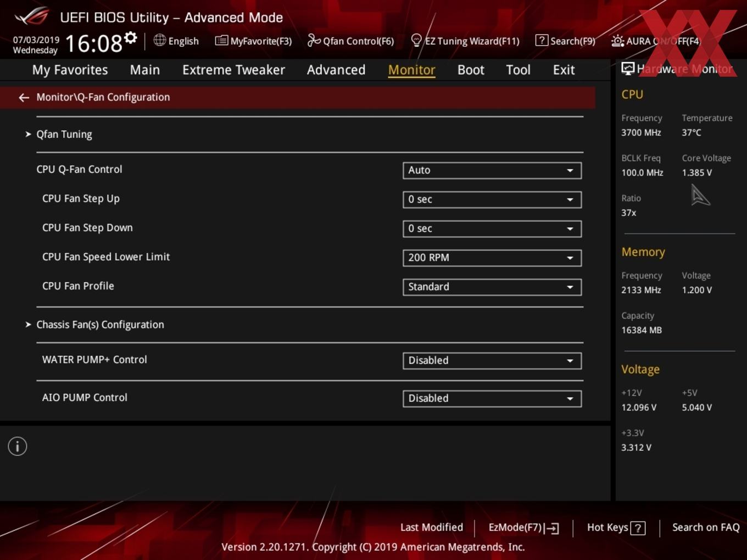Open CPU Fan Profile dropdown
747x560 pixels.
[492, 287]
